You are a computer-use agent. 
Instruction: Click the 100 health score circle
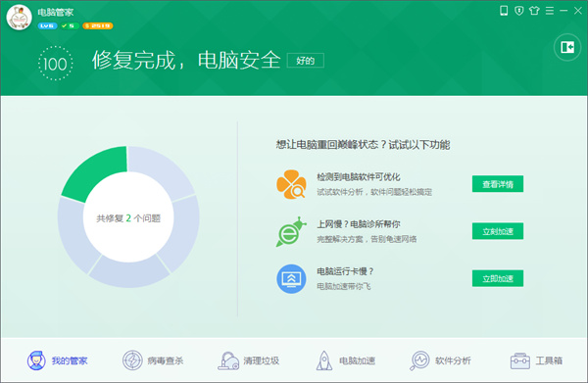click(56, 64)
